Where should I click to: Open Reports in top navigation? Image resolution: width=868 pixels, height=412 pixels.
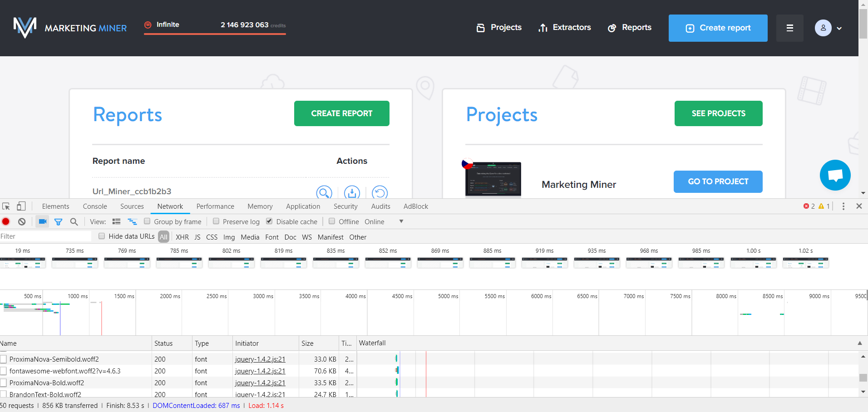click(630, 28)
